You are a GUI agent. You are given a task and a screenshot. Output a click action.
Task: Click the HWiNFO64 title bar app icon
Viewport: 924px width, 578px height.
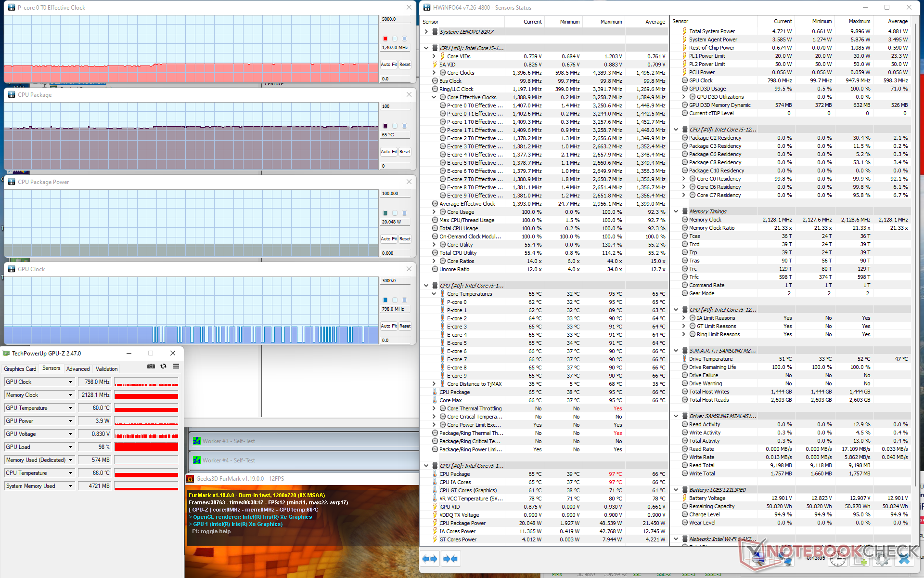pyautogui.click(x=426, y=7)
